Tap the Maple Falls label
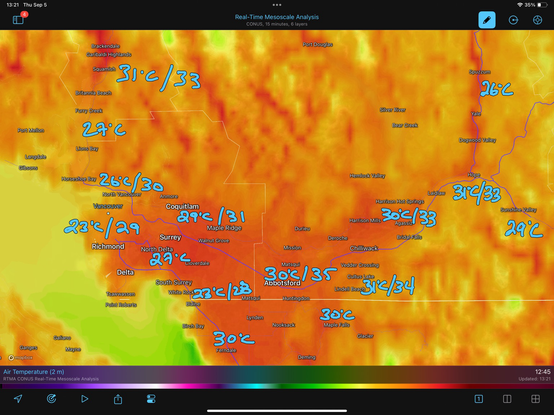Image resolution: width=554 pixels, height=415 pixels. (337, 325)
